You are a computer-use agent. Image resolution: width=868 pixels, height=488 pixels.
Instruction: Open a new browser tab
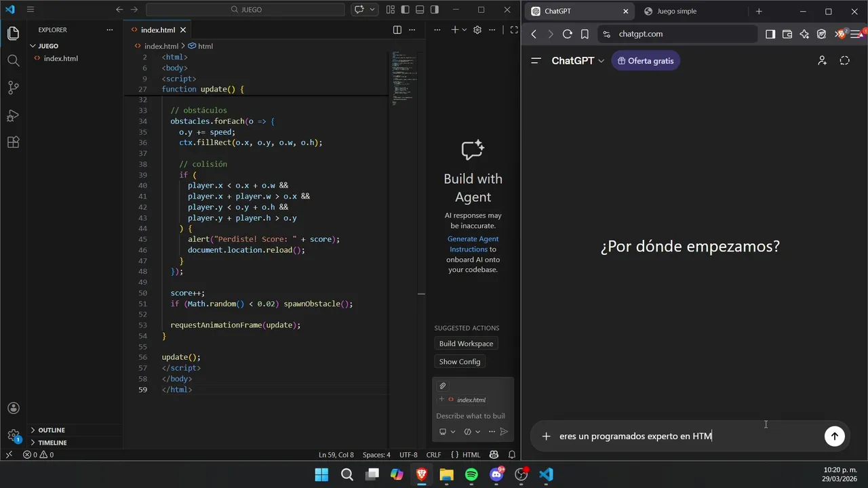(x=759, y=12)
